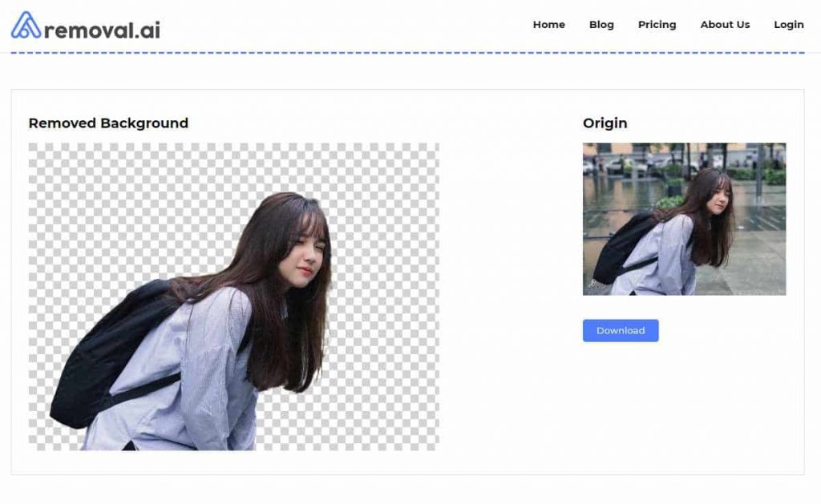Click the Removed Background heading
This screenshot has height=504, width=821.
pos(108,123)
